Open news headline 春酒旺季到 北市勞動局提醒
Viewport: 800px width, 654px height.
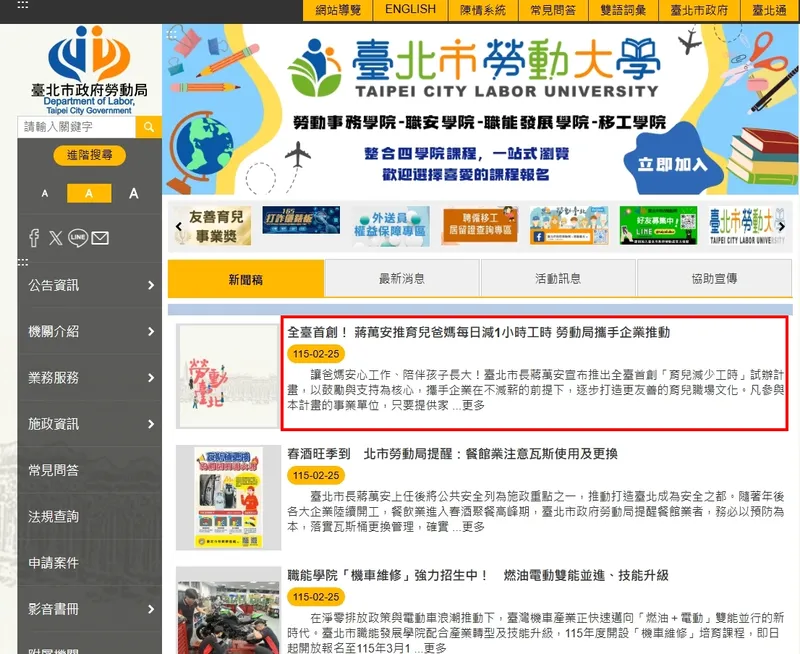(x=453, y=454)
